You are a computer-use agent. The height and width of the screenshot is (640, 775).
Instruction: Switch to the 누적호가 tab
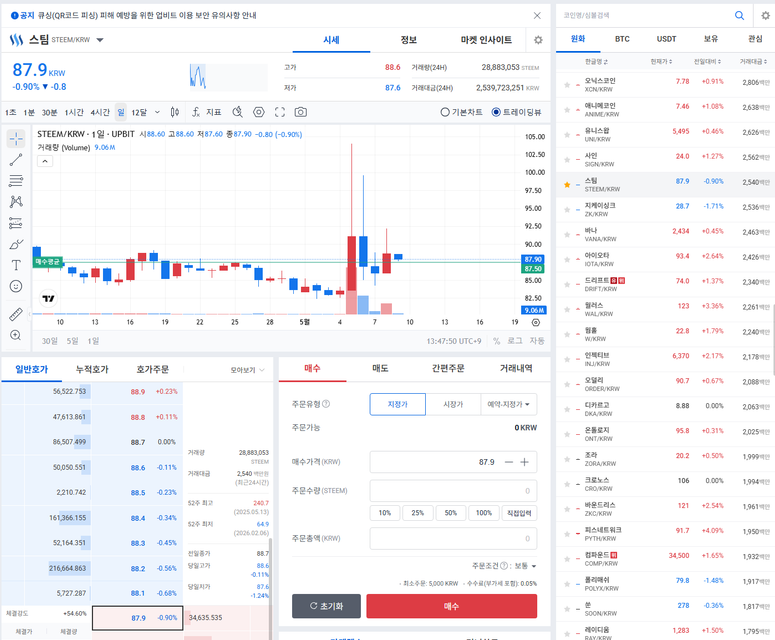tap(92, 369)
